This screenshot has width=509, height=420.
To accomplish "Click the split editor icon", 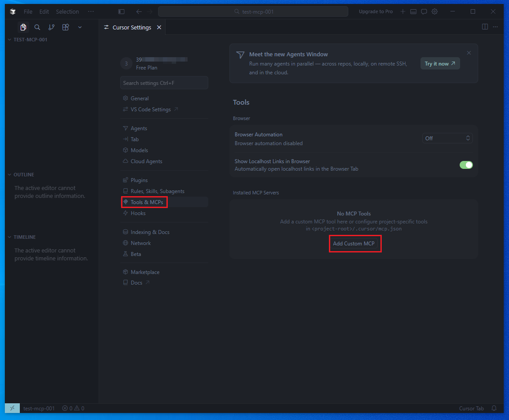I will click(485, 26).
